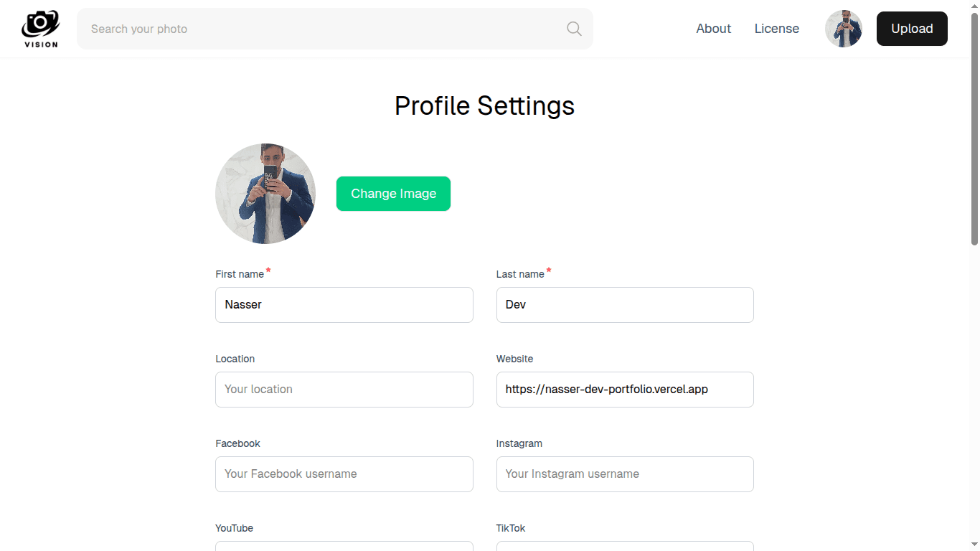Image resolution: width=980 pixels, height=551 pixels.
Task: Click the scrollbar down arrow
Action: coord(975,545)
